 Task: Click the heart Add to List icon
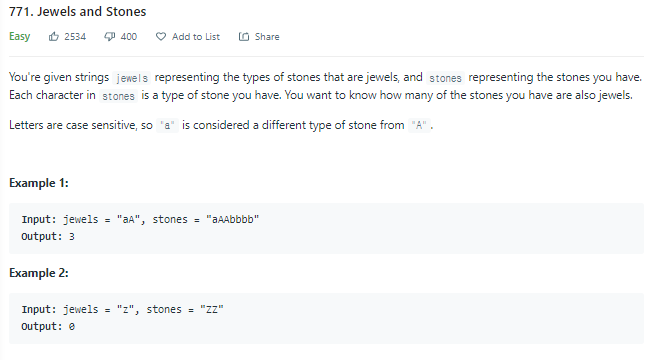pyautogui.click(x=161, y=37)
